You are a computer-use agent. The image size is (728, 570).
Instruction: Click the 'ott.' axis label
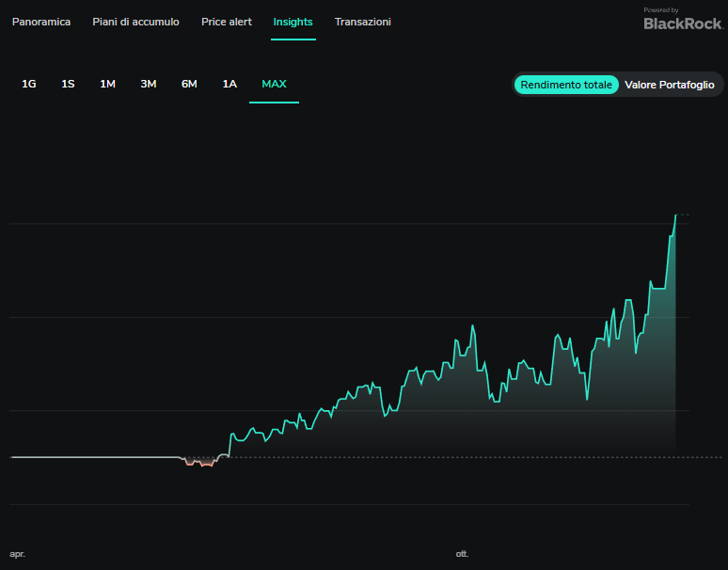(462, 554)
